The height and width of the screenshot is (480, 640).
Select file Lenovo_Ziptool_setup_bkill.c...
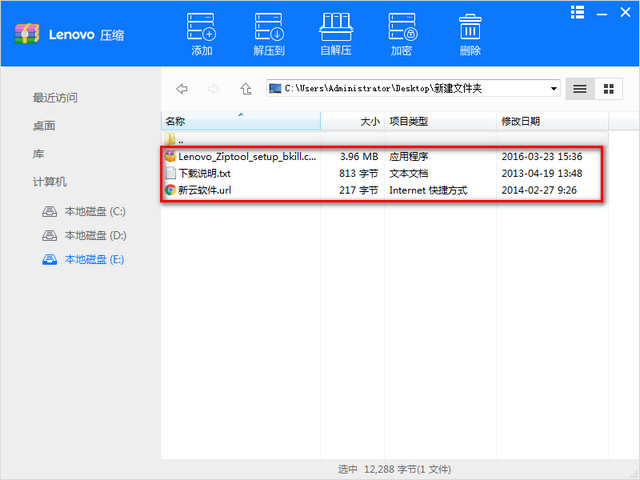click(247, 157)
